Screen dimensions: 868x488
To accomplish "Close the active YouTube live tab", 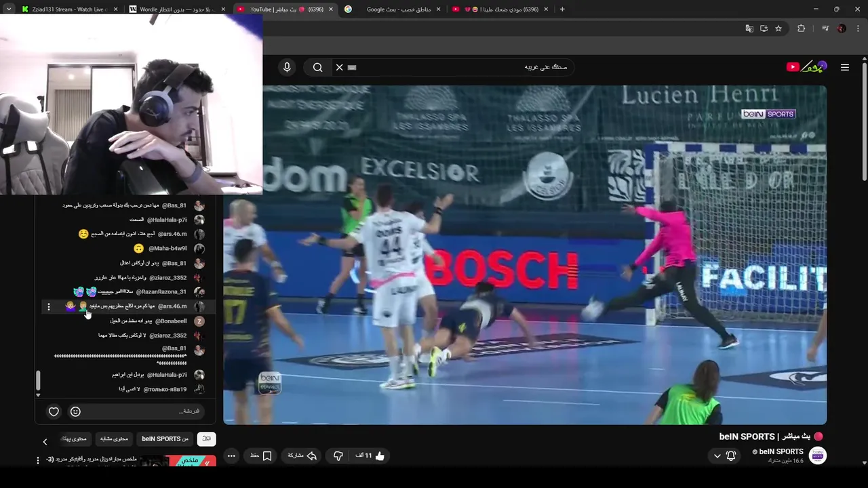I will click(331, 9).
